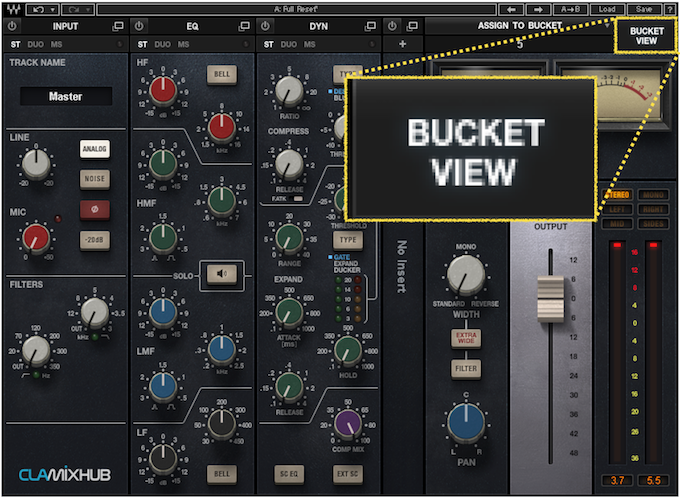Toggle the LF band BELL button
The height and width of the screenshot is (498, 680).
[222, 474]
